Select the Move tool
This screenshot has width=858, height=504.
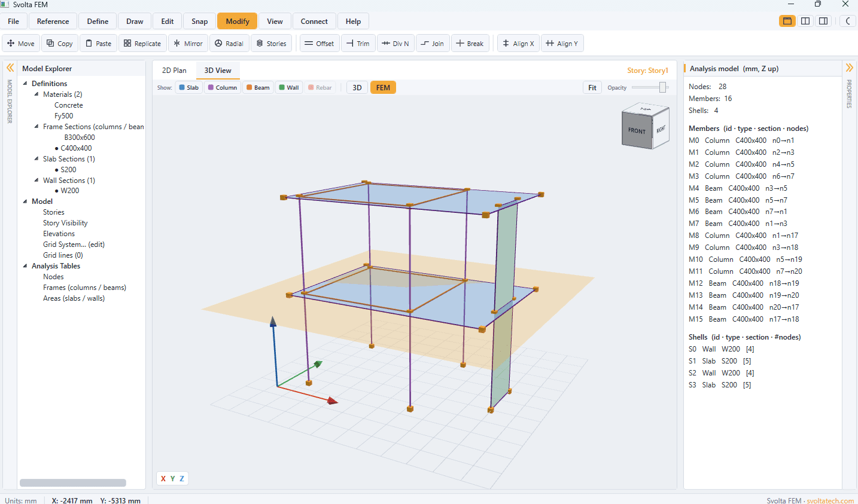click(x=21, y=44)
